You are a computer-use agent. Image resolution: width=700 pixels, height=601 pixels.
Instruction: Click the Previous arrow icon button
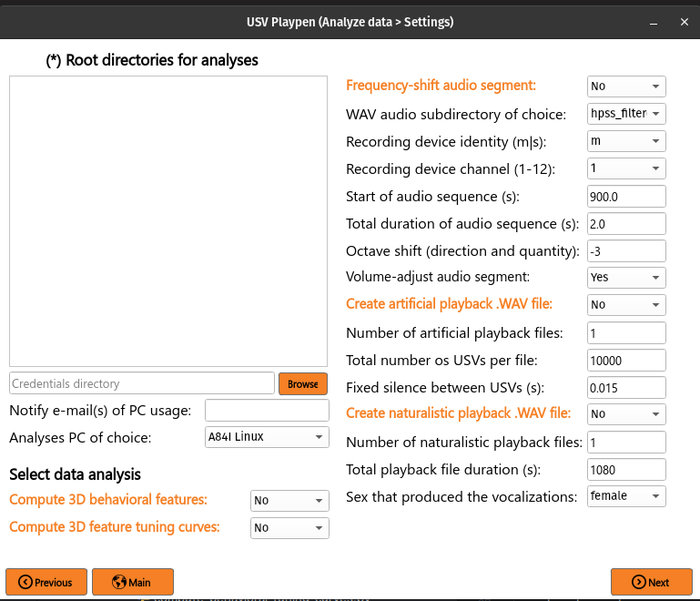coord(46,582)
